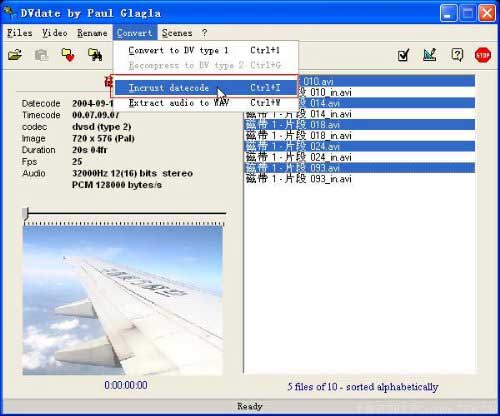Click the toolbar icon with red heart
This screenshot has height=416, width=500.
pos(68,55)
